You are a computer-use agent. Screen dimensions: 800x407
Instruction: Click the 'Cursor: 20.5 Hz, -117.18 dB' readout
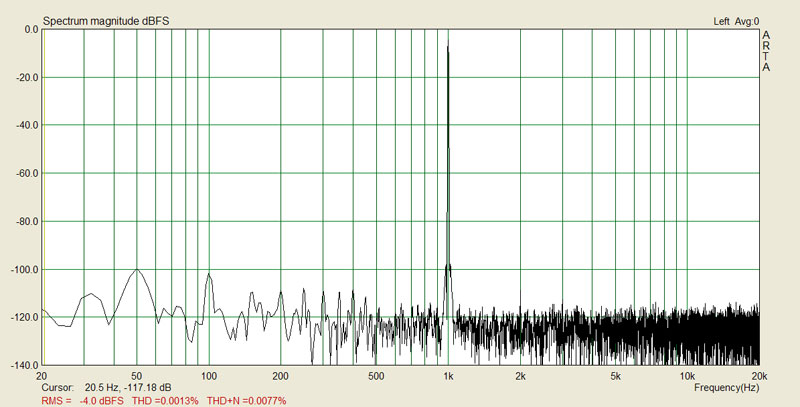pyautogui.click(x=106, y=388)
